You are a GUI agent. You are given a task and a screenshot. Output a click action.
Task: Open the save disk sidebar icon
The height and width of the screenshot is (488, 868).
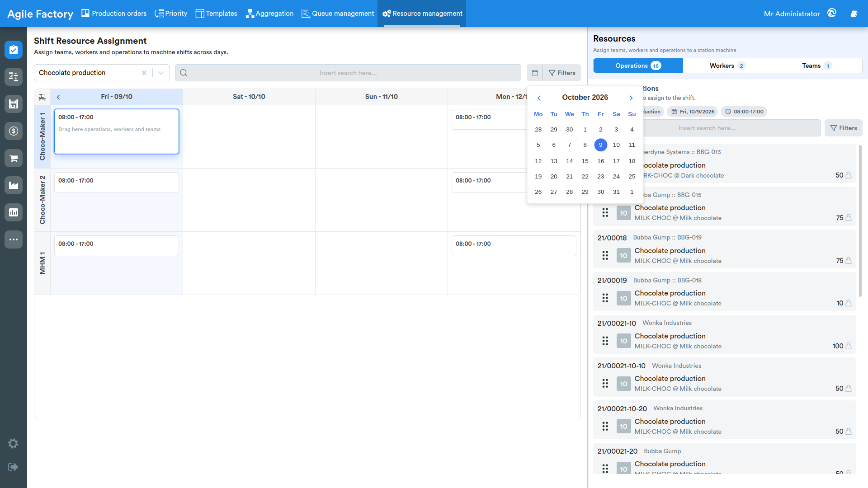14,104
